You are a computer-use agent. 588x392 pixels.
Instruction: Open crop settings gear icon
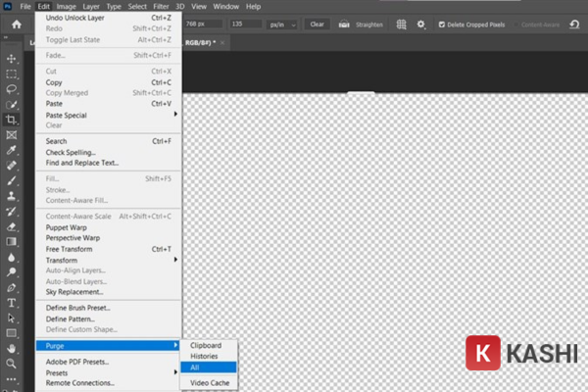click(421, 24)
